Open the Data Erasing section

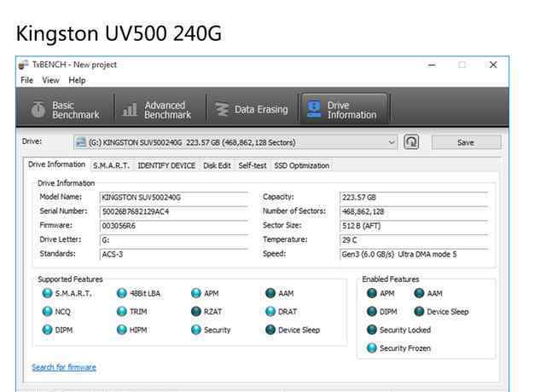[251, 110]
